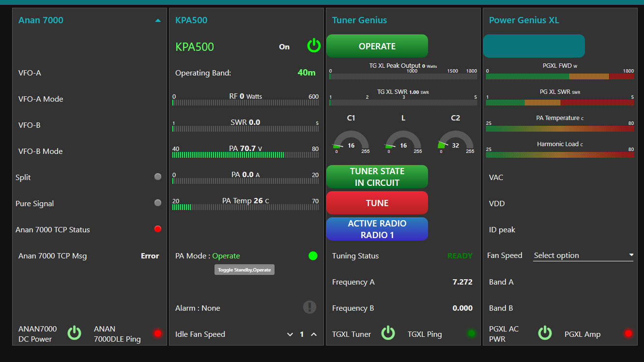Decrease Idle Fan Speed with down chevron

[x=290, y=334]
